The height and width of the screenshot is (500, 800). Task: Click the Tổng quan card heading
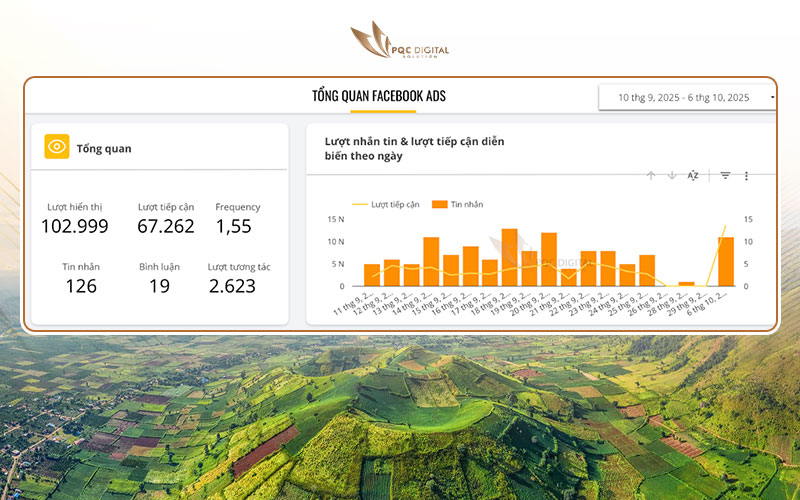coord(104,148)
